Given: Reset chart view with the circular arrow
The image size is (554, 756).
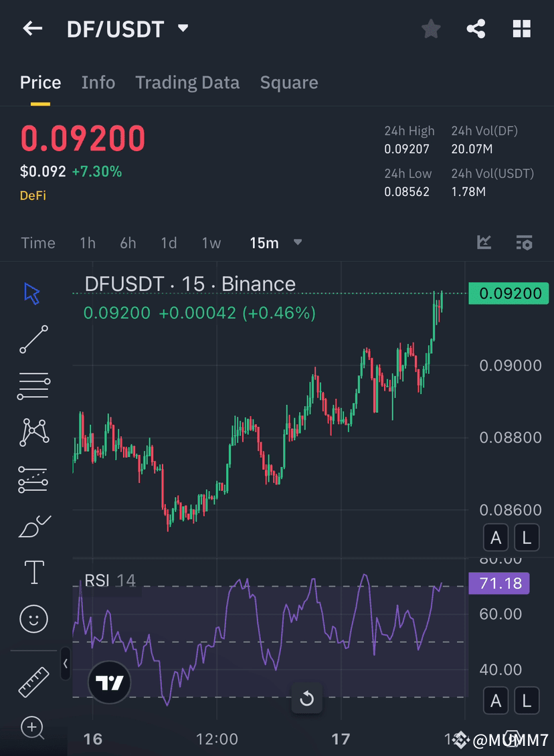Looking at the screenshot, I should (306, 698).
